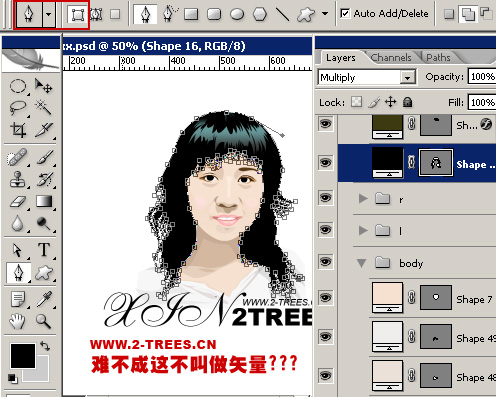Viewport: 496px width, 397px height.
Task: Click the lock all padlock button
Action: pos(407,102)
